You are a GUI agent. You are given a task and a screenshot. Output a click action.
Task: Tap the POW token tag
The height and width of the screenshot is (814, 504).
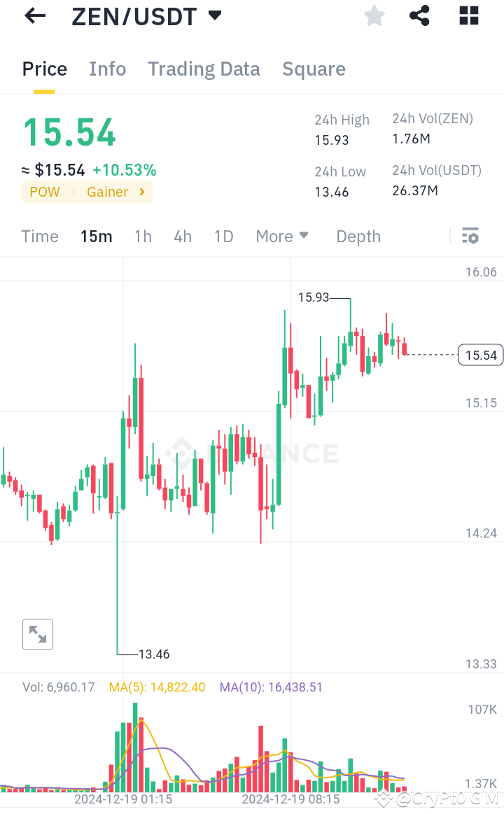44,192
